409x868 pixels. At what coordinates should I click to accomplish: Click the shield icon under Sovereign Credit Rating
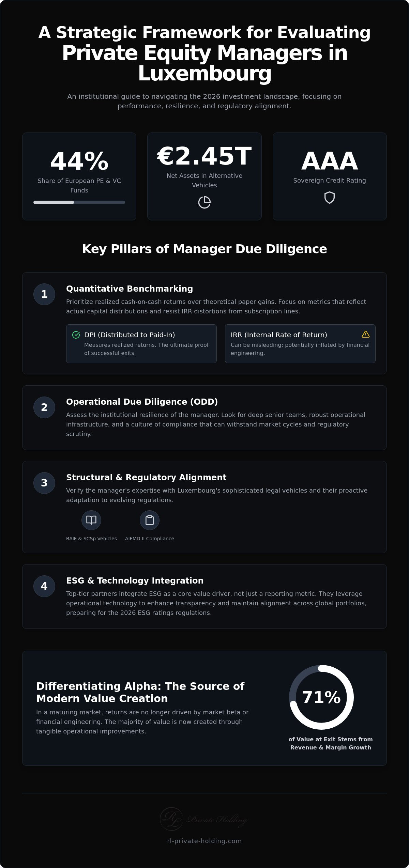(330, 198)
